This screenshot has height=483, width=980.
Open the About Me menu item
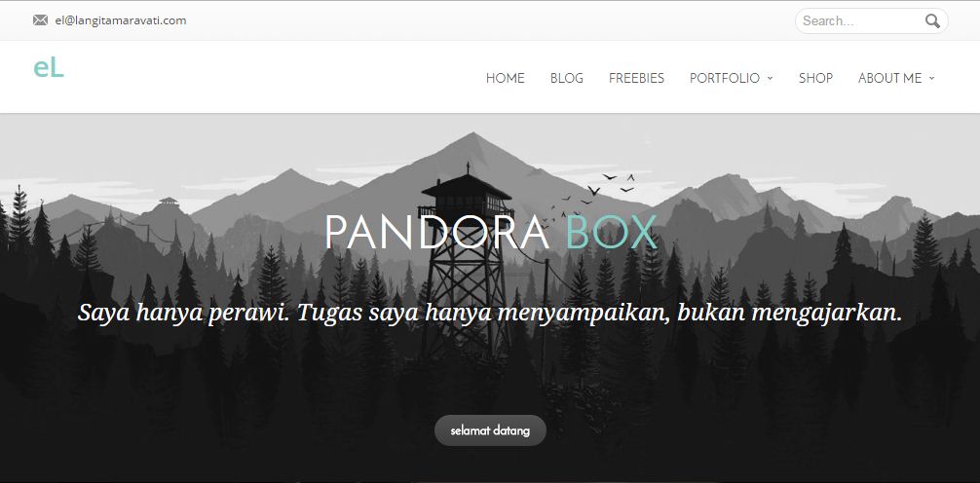pos(889,78)
